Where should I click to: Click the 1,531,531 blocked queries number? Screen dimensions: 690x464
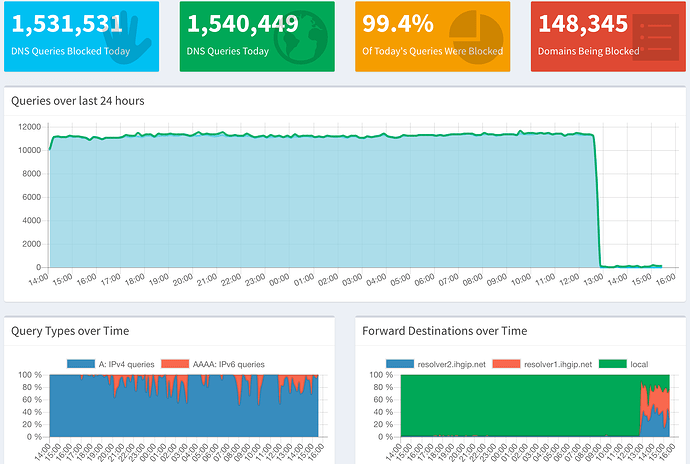[68, 23]
